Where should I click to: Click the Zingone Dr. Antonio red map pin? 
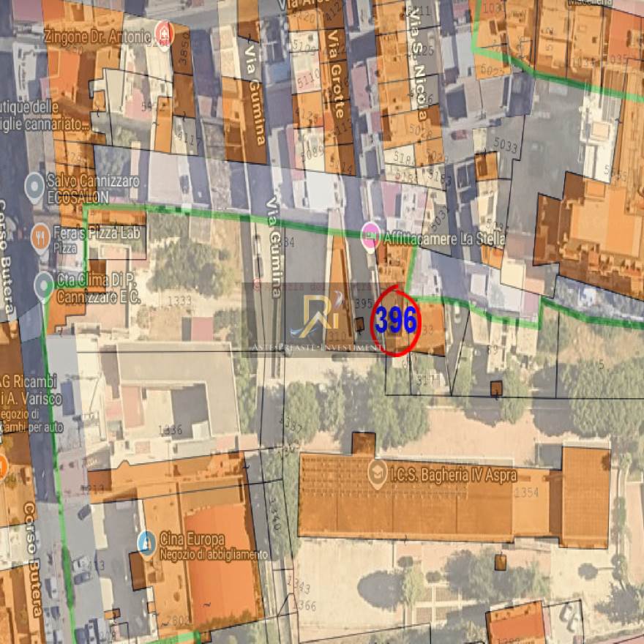pyautogui.click(x=164, y=34)
